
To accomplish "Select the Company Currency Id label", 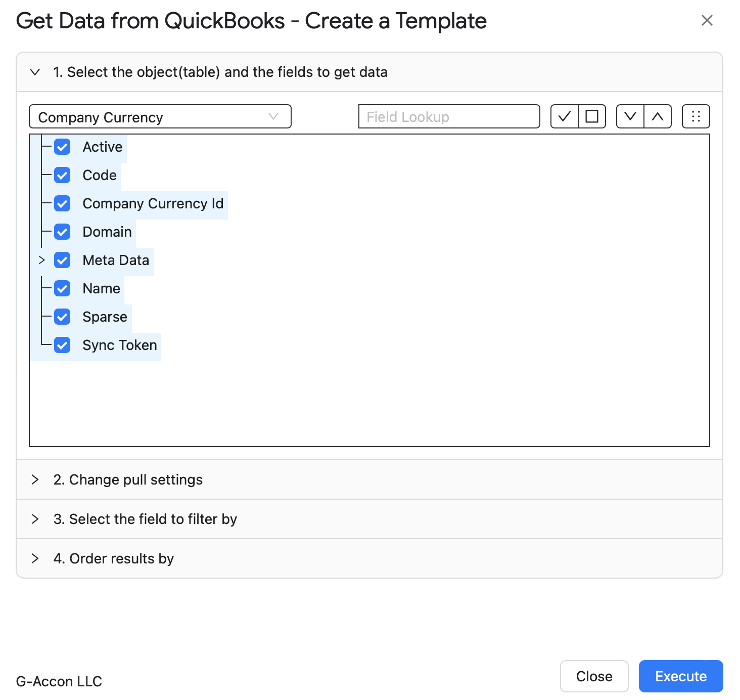I will pyautogui.click(x=153, y=204).
